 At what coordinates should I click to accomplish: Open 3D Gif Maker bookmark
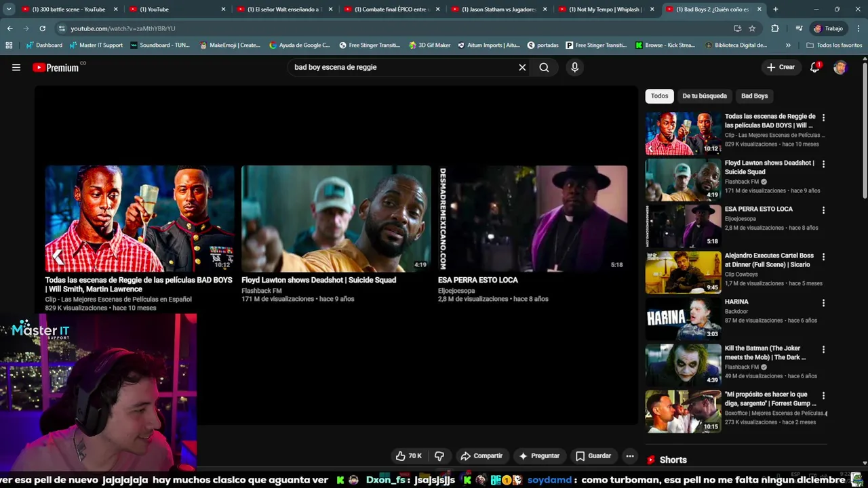(x=430, y=45)
